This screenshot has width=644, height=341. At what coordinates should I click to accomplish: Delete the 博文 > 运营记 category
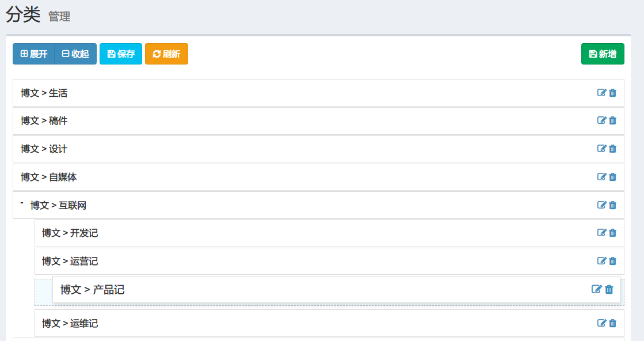612,261
